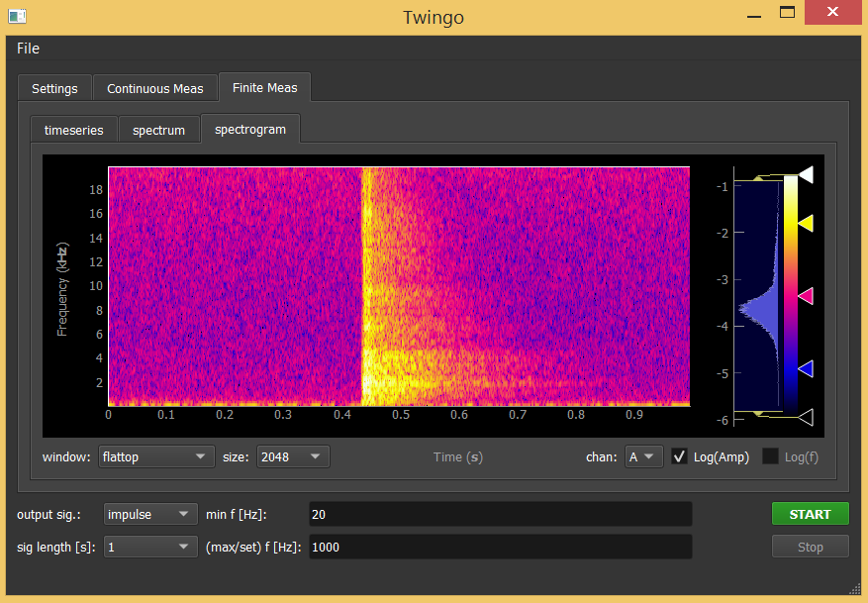Switch to the Continuous Meas tab
Screen dimensions: 868x603
click(x=155, y=88)
